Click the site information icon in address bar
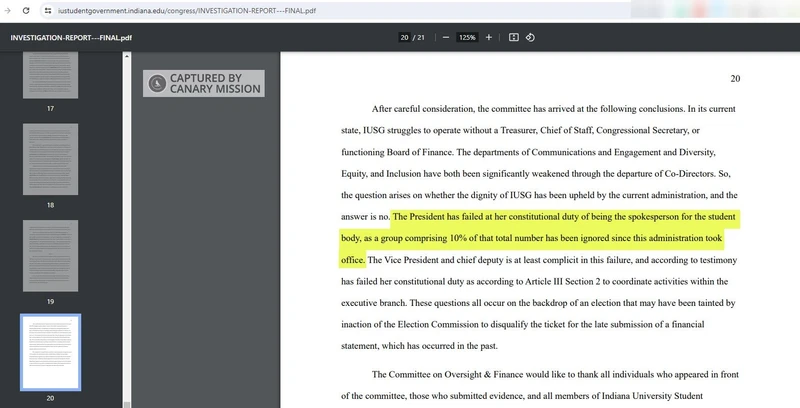 [x=47, y=9]
